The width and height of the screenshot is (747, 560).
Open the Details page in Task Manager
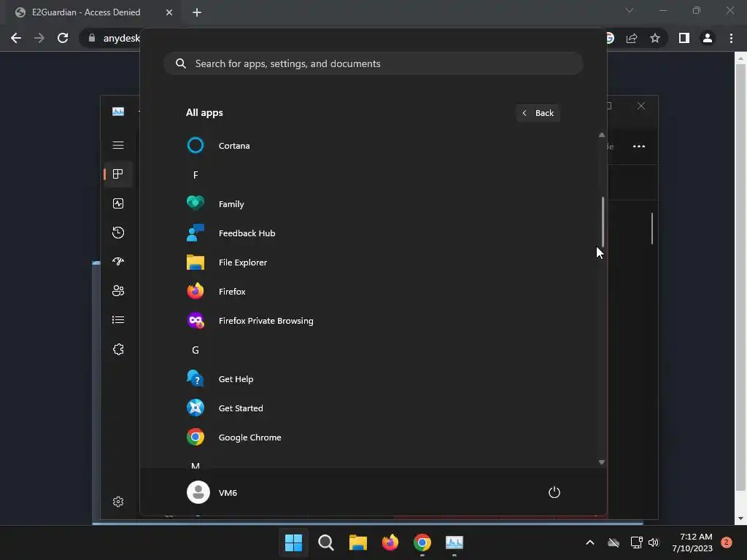(118, 320)
